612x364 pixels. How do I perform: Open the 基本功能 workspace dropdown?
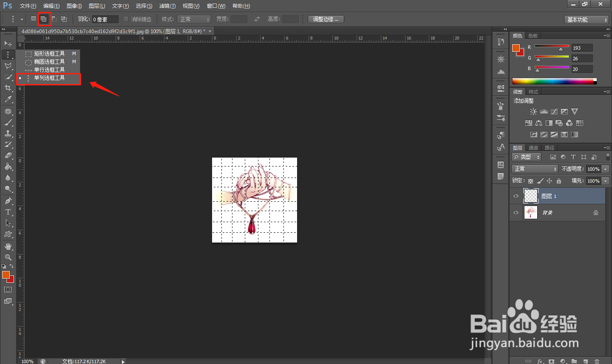pos(587,20)
